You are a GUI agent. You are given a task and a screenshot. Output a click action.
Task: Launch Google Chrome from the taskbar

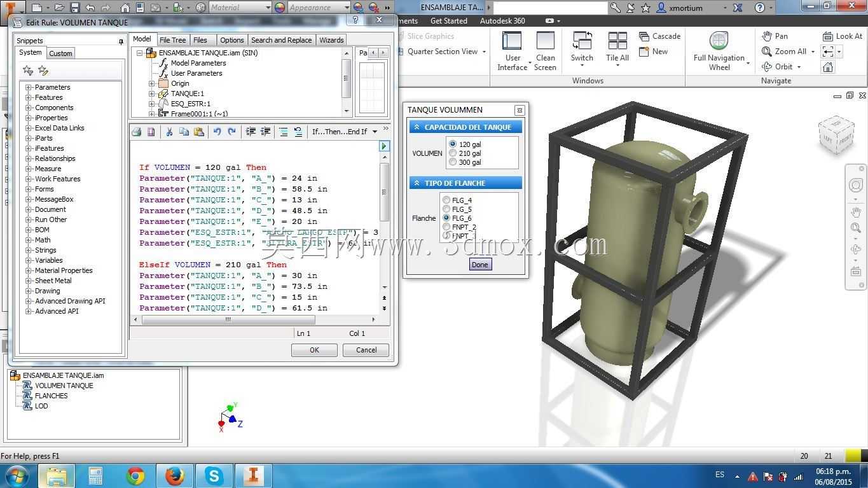click(135, 475)
